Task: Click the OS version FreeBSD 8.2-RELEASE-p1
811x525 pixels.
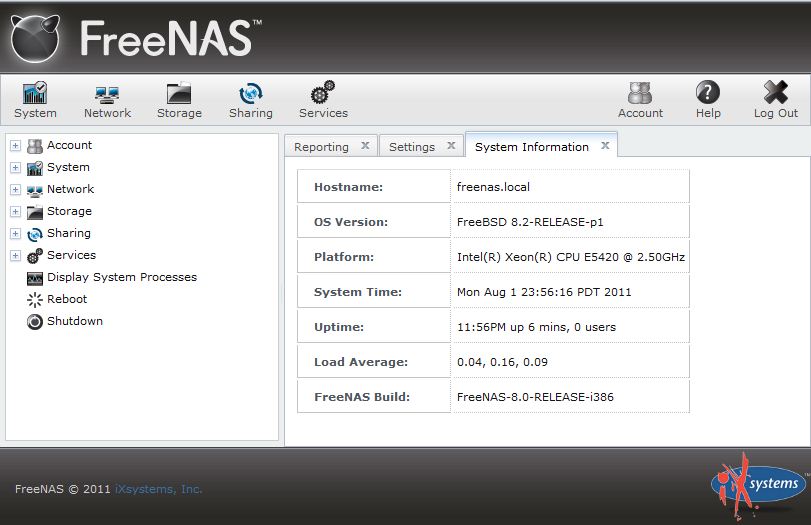Action: click(530, 222)
